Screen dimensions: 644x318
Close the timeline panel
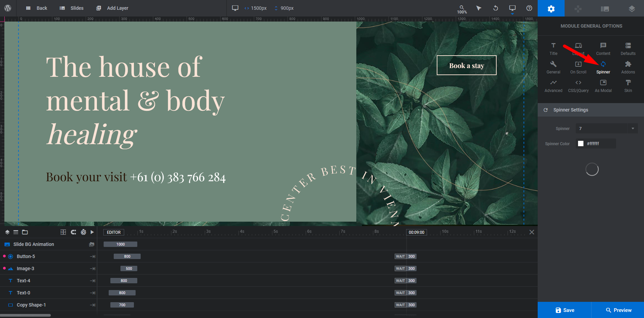[x=532, y=232]
